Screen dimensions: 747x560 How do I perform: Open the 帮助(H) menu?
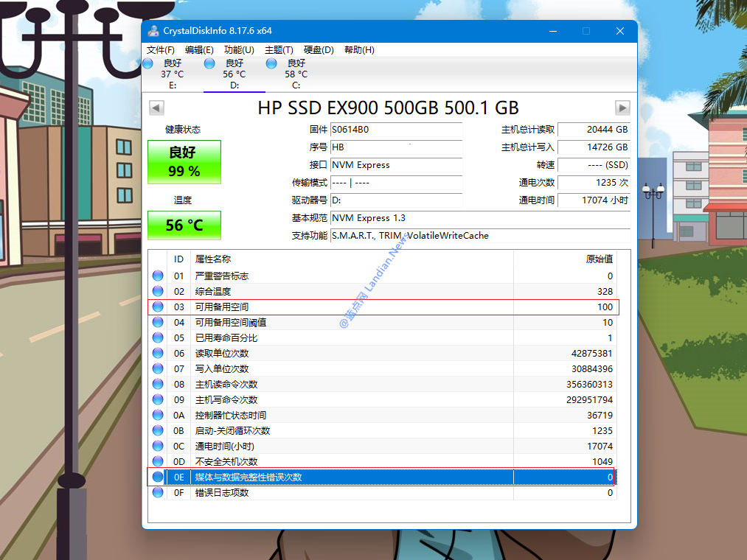(x=359, y=50)
